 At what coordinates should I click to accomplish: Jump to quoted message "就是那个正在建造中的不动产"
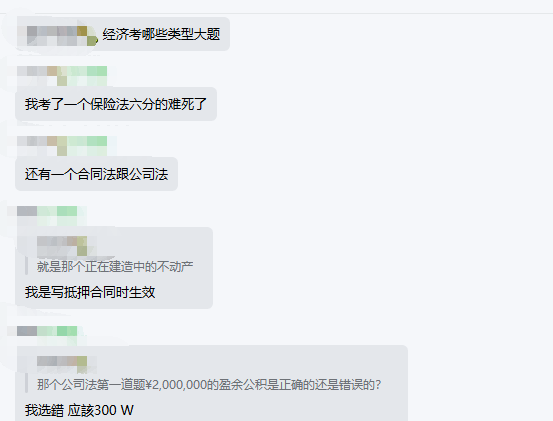click(x=115, y=267)
